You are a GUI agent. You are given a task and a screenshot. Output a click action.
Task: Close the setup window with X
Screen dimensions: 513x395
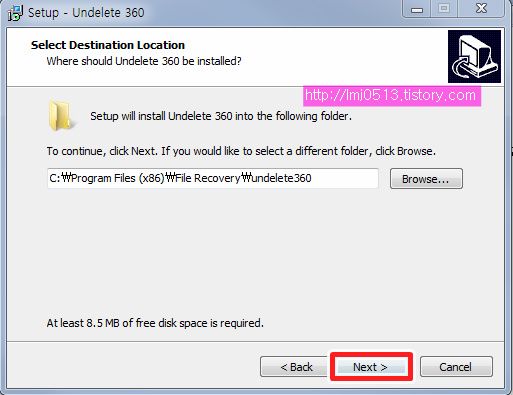(x=481, y=9)
